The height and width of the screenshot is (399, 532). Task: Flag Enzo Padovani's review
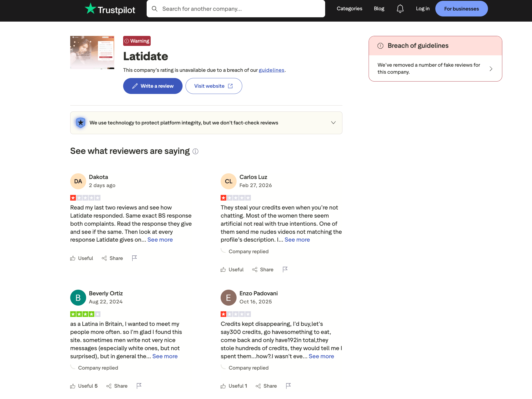(x=288, y=386)
